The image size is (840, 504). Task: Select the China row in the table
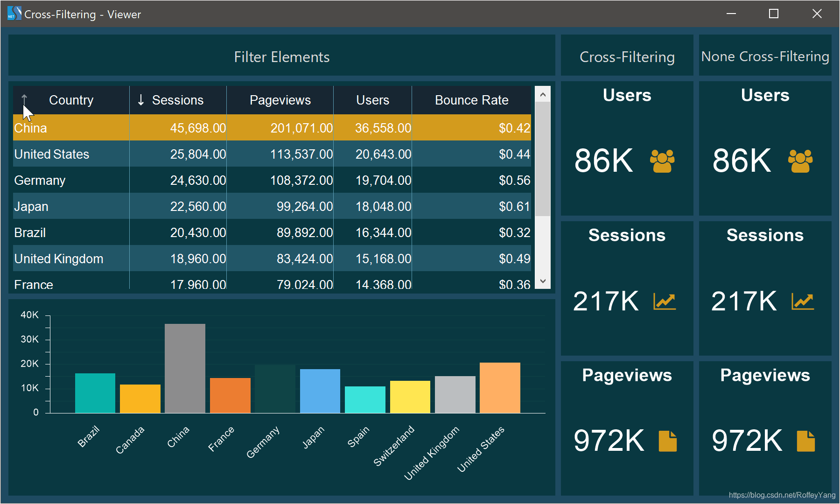pyautogui.click(x=272, y=127)
